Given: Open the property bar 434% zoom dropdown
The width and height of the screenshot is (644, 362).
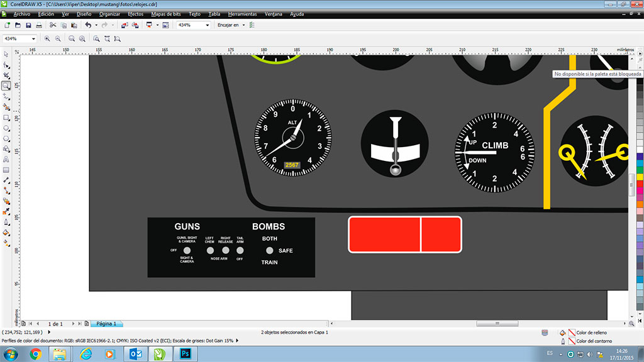Looking at the screenshot, I should tap(33, 38).
